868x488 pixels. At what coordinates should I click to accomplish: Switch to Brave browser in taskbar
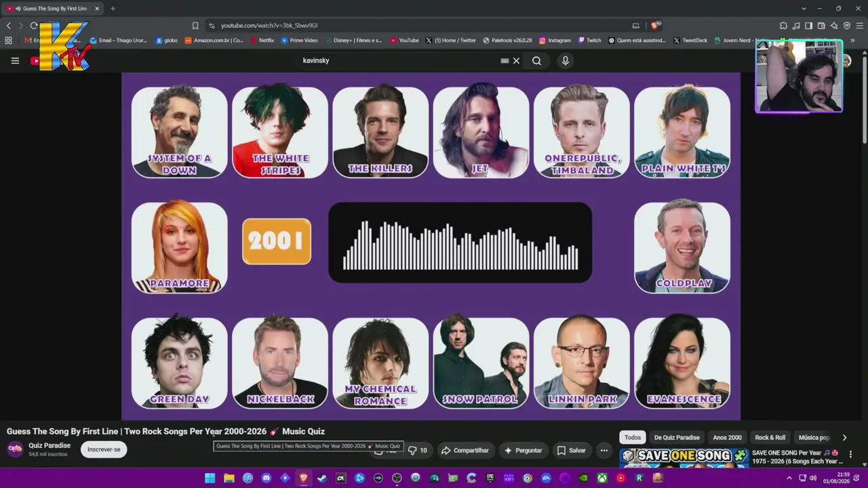pos(303,478)
